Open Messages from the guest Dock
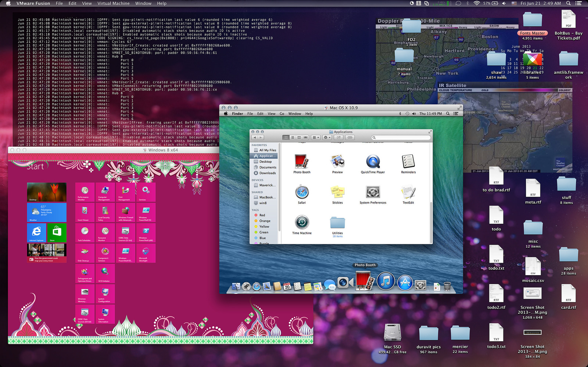The width and height of the screenshot is (588, 367). (330, 285)
